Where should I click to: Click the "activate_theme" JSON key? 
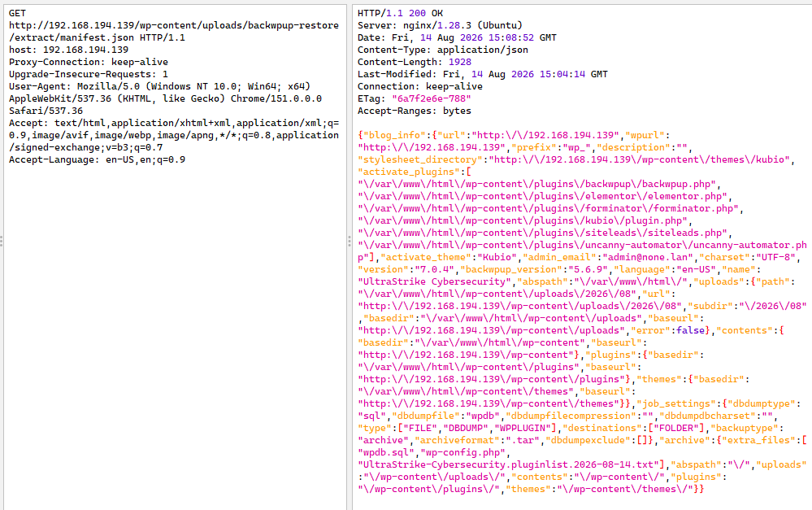426,257
